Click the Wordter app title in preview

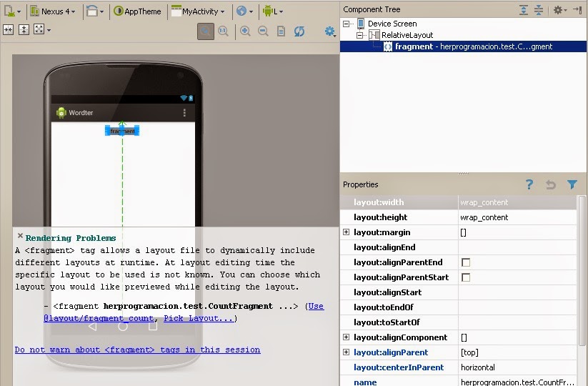(x=81, y=112)
